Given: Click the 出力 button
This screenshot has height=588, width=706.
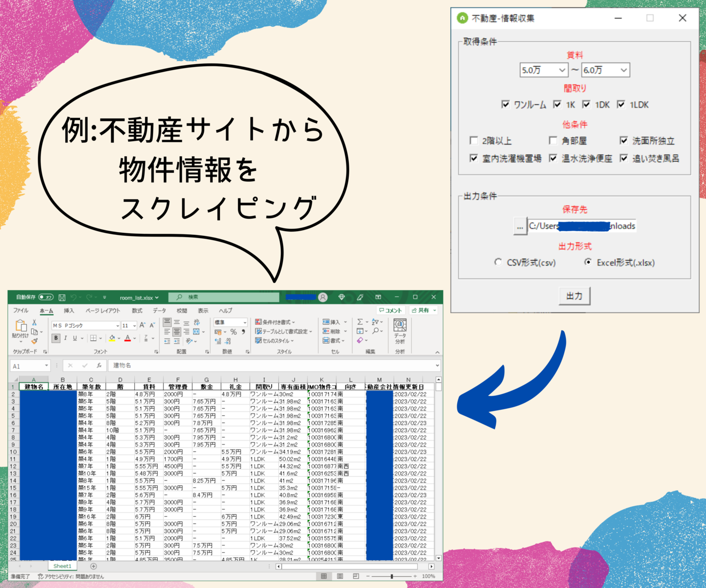Looking at the screenshot, I should (x=574, y=296).
